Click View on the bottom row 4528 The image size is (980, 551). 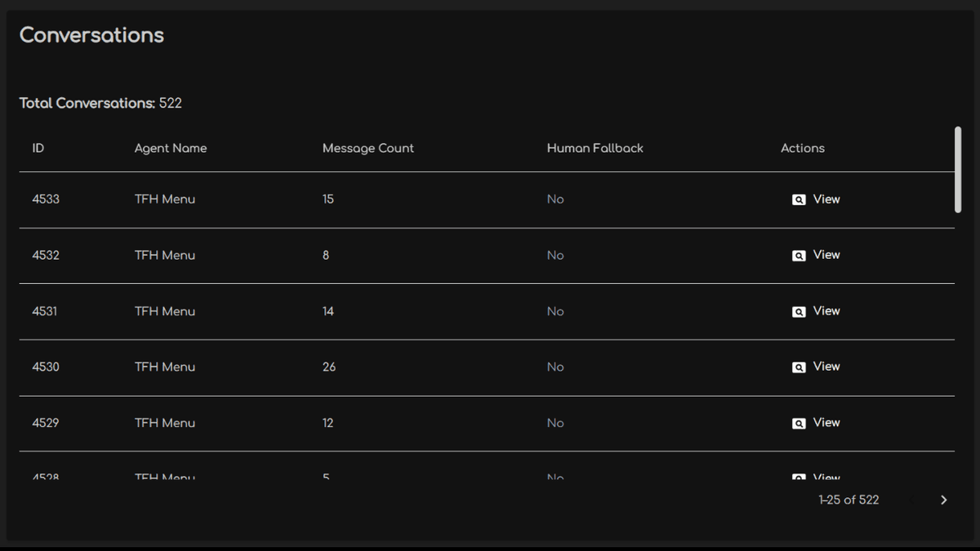point(826,477)
